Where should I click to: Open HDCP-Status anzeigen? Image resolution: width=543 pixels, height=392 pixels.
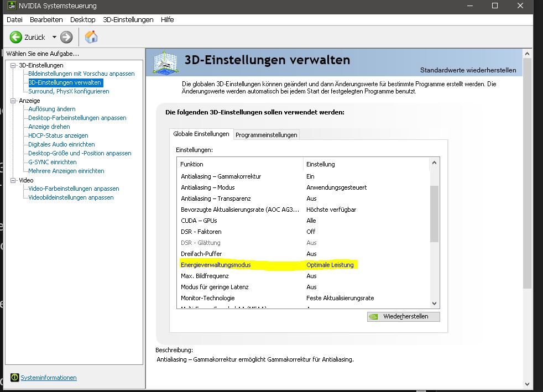58,136
